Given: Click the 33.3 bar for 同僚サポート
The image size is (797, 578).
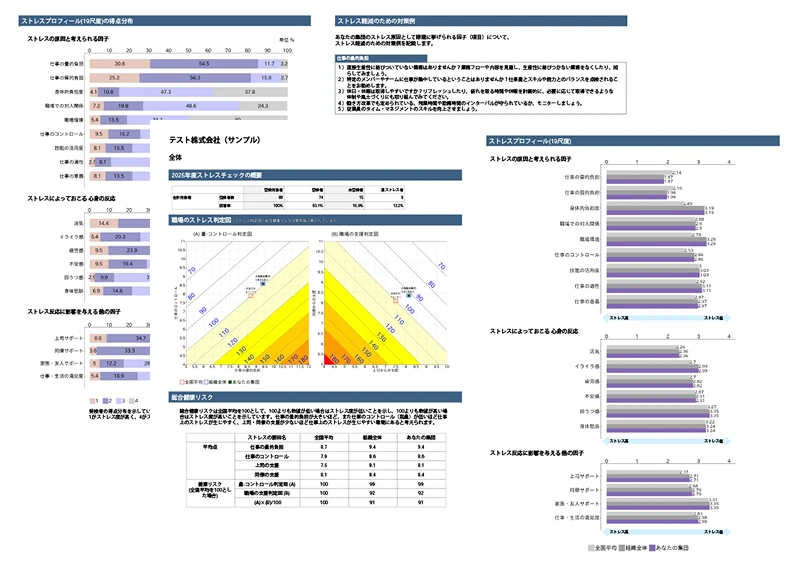Looking at the screenshot, I should tap(124, 351).
